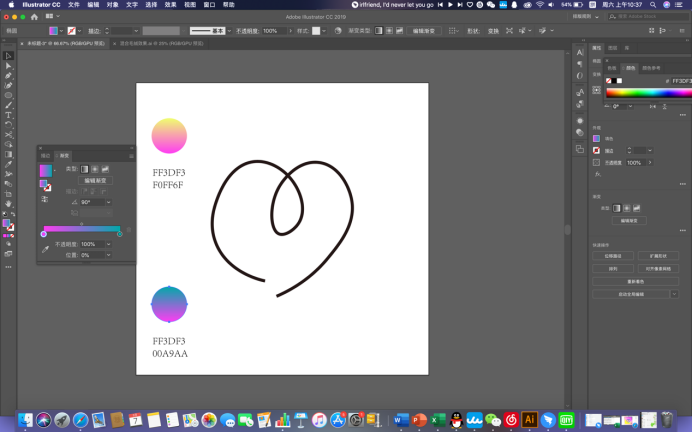Viewport: 692px width, 433px height.
Task: Click 编辑渐变 button in the top control bar
Action: pos(424,31)
